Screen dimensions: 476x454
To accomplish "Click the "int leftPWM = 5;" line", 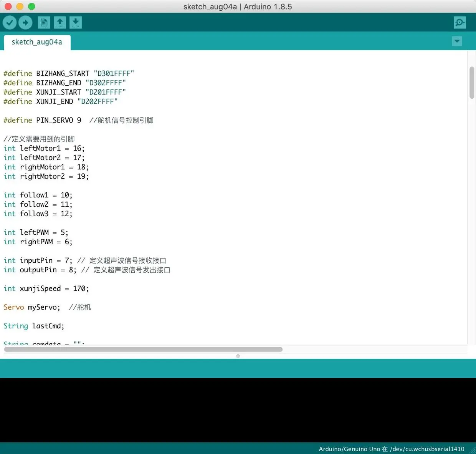I will (36, 232).
